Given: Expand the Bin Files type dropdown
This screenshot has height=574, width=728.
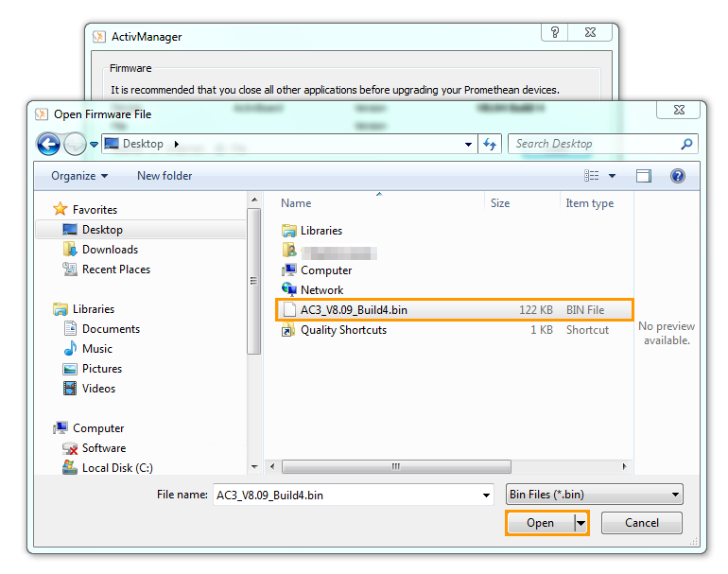Looking at the screenshot, I should coord(675,495).
